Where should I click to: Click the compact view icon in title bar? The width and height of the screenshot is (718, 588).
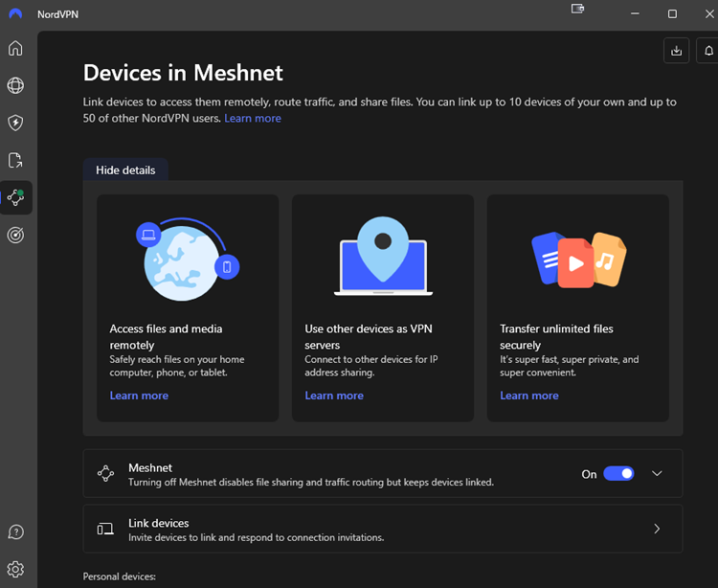click(x=577, y=9)
